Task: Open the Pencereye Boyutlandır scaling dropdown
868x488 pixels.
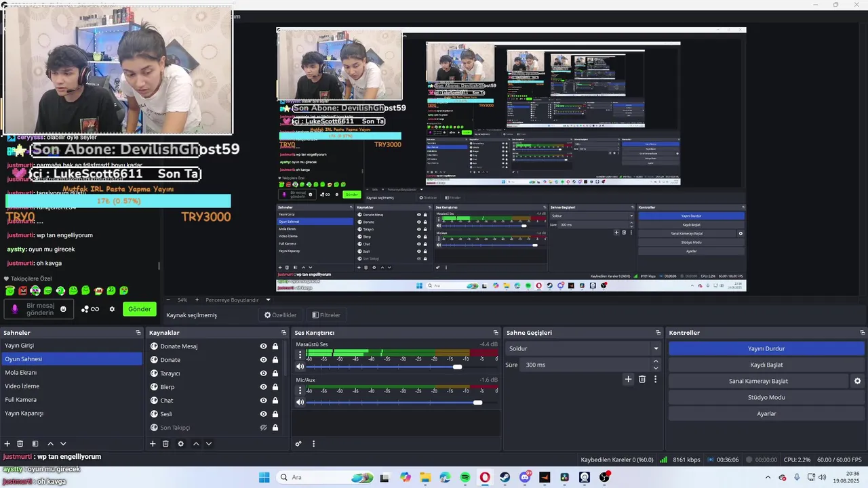Action: (x=238, y=300)
